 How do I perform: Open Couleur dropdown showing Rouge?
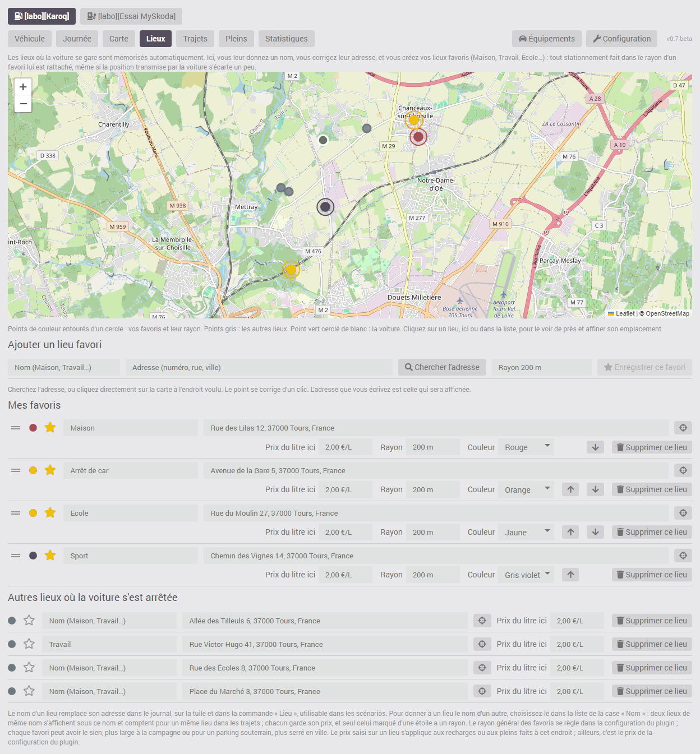click(x=526, y=447)
